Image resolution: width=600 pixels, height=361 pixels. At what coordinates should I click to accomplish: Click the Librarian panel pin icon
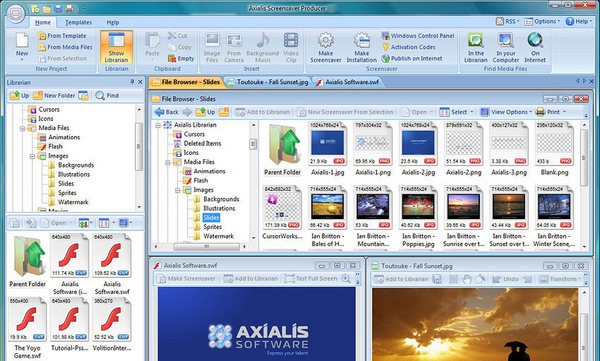coord(132,82)
